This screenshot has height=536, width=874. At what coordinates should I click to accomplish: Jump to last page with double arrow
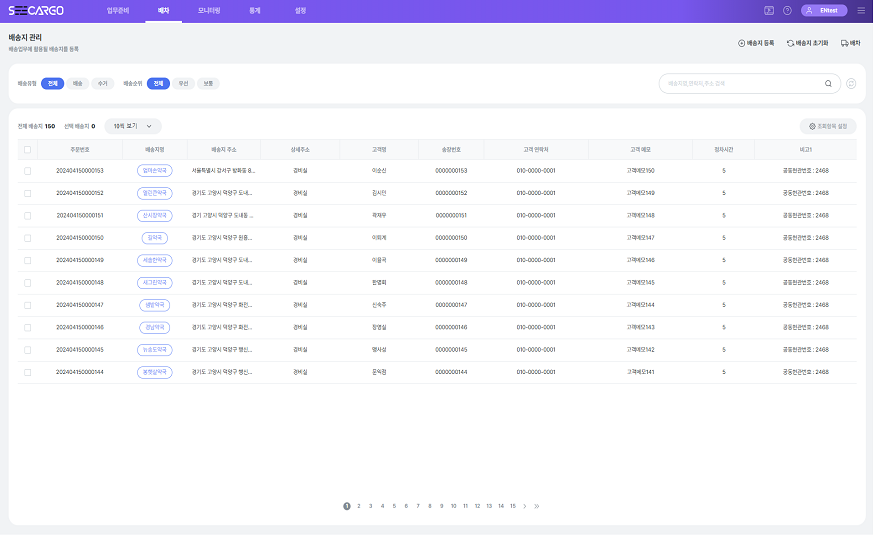[x=537, y=506]
